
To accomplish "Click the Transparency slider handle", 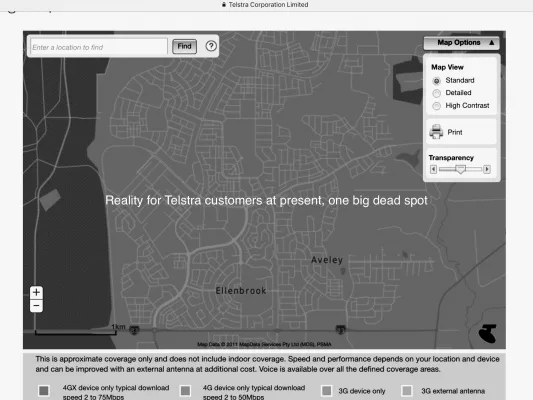I will coord(460,169).
